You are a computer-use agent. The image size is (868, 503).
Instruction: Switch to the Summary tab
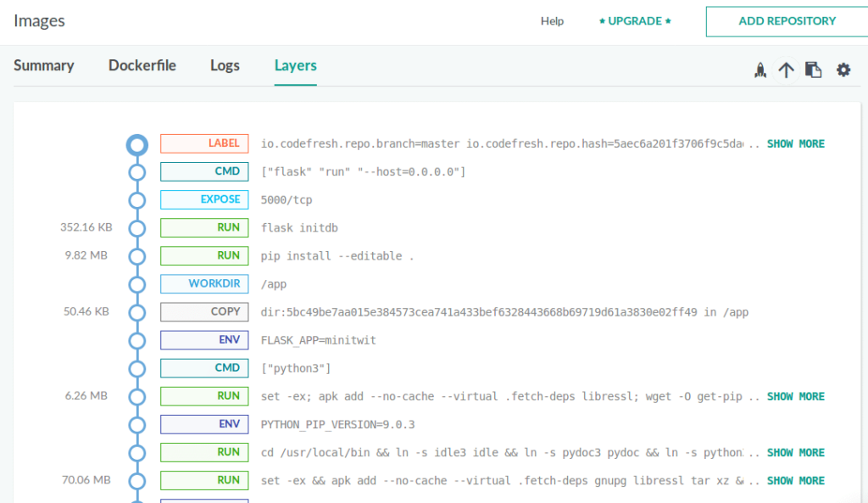(43, 65)
